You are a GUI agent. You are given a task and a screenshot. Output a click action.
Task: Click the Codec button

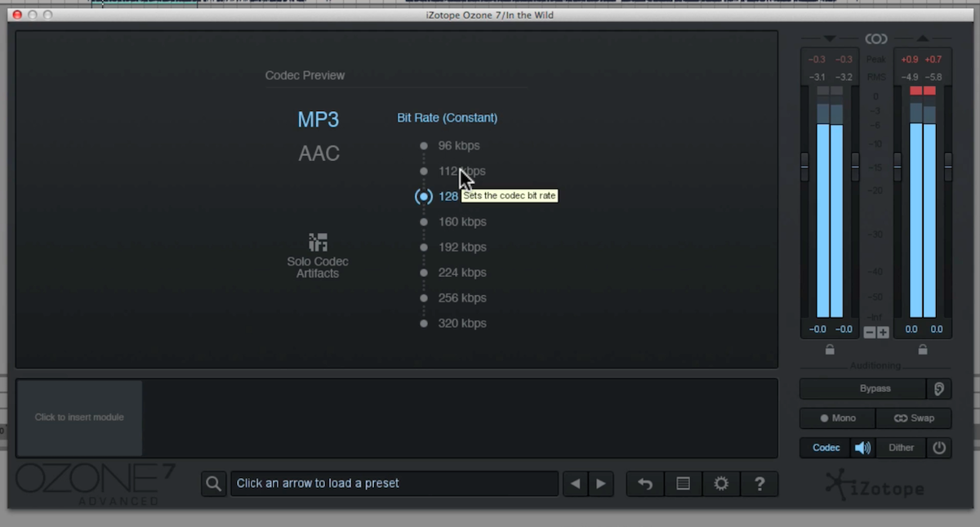[826, 448]
